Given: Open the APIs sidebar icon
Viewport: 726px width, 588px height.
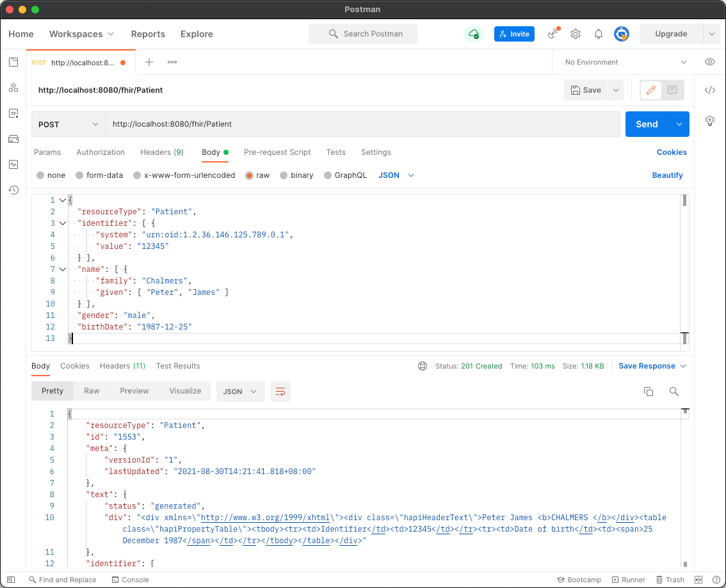Looking at the screenshot, I should click(x=13, y=88).
